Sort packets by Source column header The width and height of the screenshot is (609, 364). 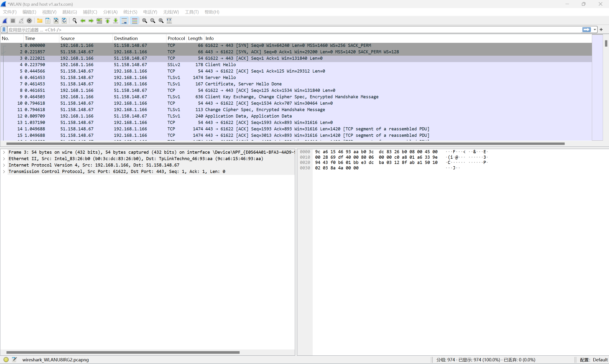(x=86, y=38)
